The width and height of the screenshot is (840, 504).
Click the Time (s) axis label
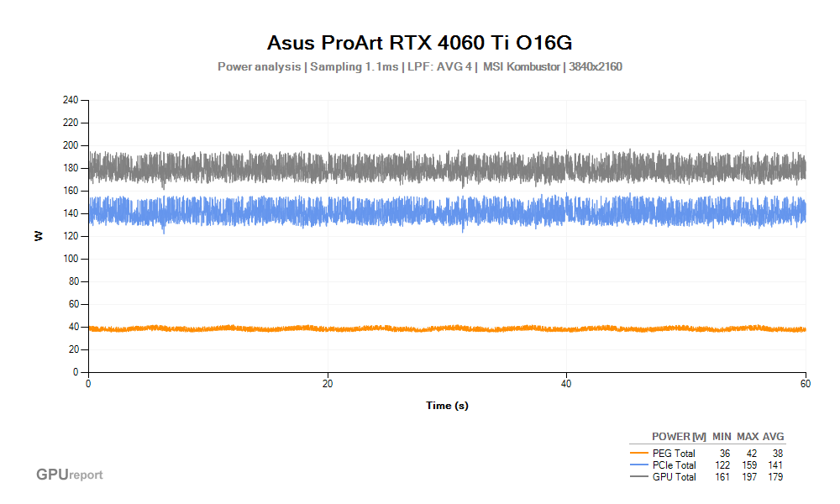point(447,406)
